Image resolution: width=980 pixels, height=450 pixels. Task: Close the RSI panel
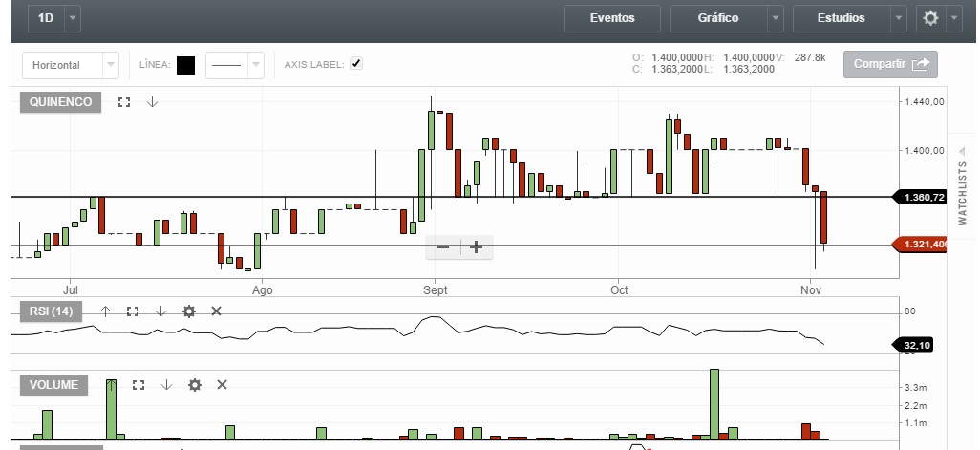[216, 311]
